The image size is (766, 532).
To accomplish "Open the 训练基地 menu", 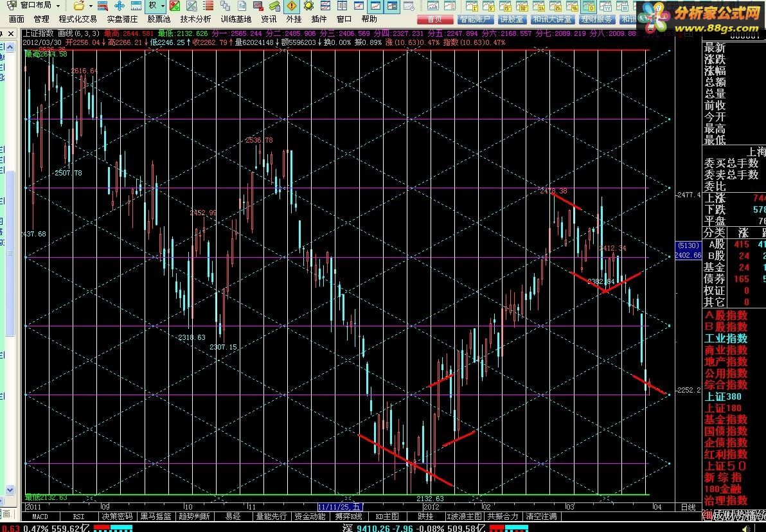I will pos(236,19).
